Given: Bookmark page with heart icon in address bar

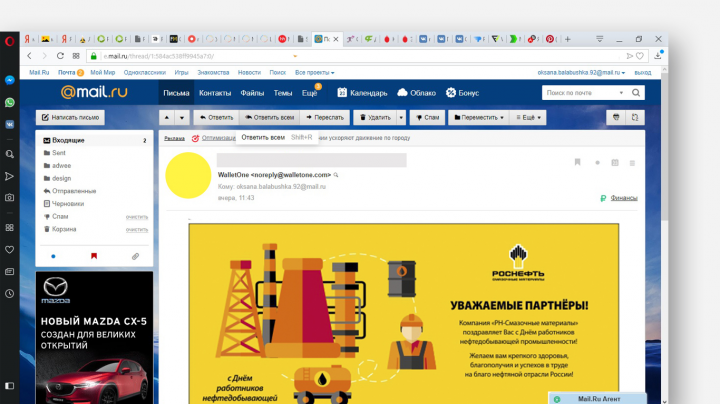Looking at the screenshot, I should point(640,56).
